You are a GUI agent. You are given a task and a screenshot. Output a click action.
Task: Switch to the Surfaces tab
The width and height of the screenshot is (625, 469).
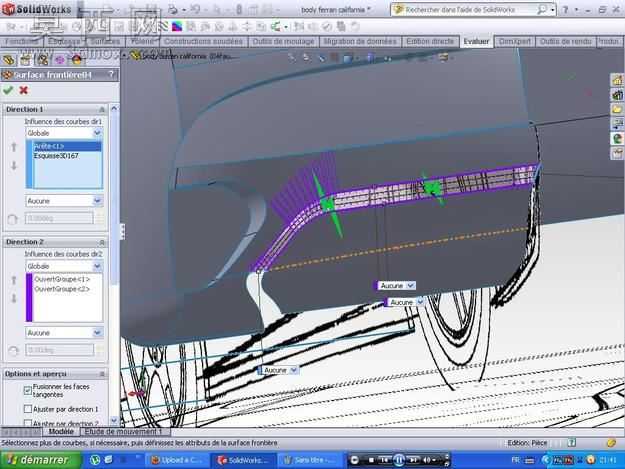105,41
